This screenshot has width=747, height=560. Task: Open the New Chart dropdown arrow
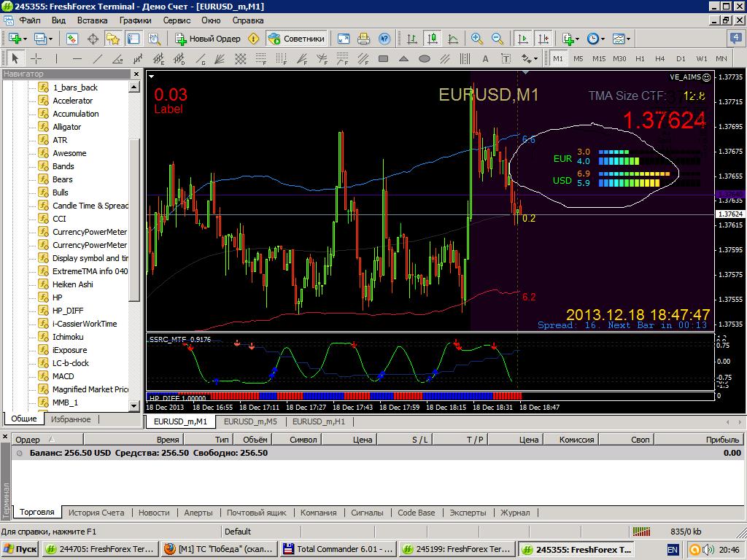25,39
